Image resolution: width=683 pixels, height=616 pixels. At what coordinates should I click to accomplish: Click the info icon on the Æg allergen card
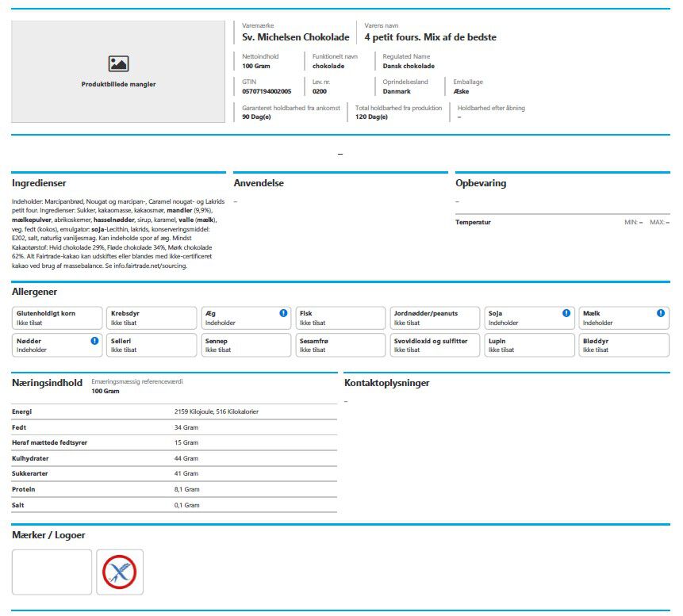click(x=283, y=313)
